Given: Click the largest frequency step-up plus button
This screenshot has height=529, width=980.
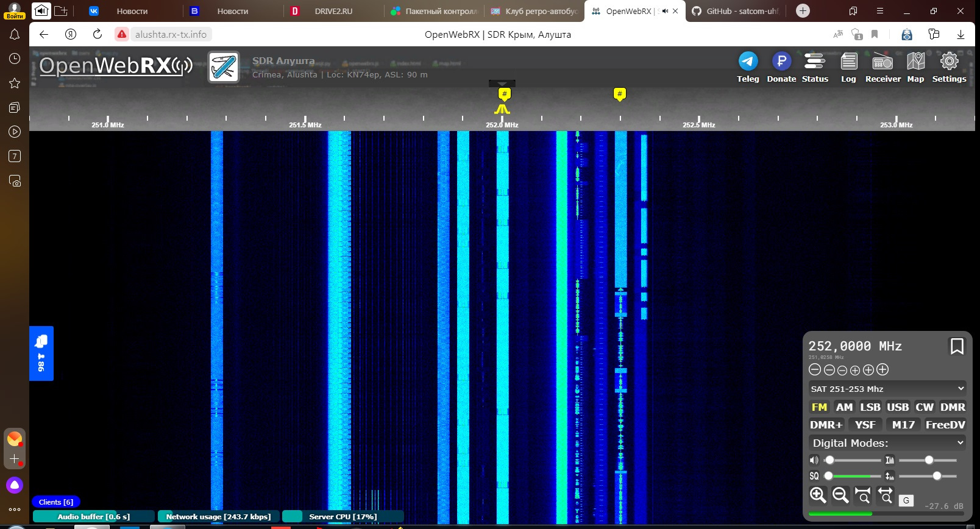Looking at the screenshot, I should pyautogui.click(x=882, y=369).
